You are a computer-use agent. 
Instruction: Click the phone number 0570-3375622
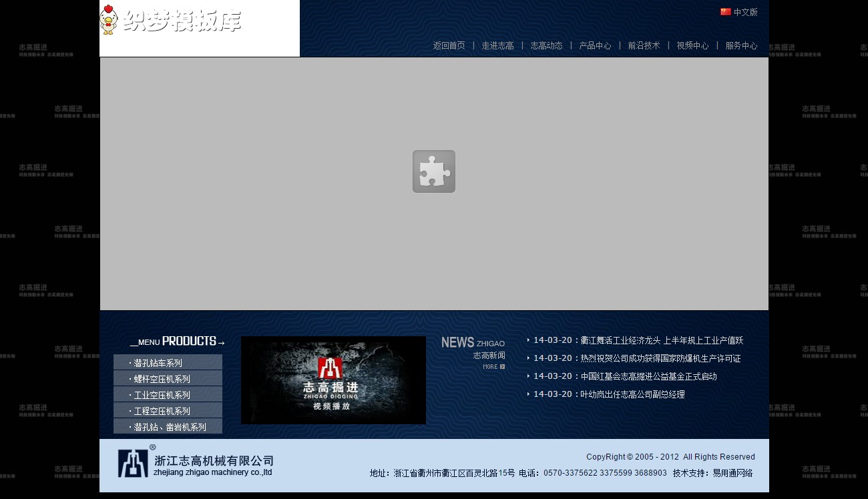(570, 473)
